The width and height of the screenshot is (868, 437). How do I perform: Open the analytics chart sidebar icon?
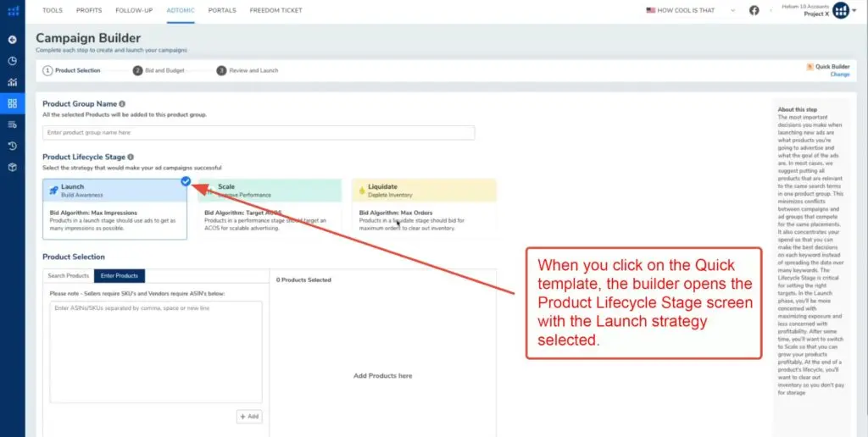(x=12, y=82)
